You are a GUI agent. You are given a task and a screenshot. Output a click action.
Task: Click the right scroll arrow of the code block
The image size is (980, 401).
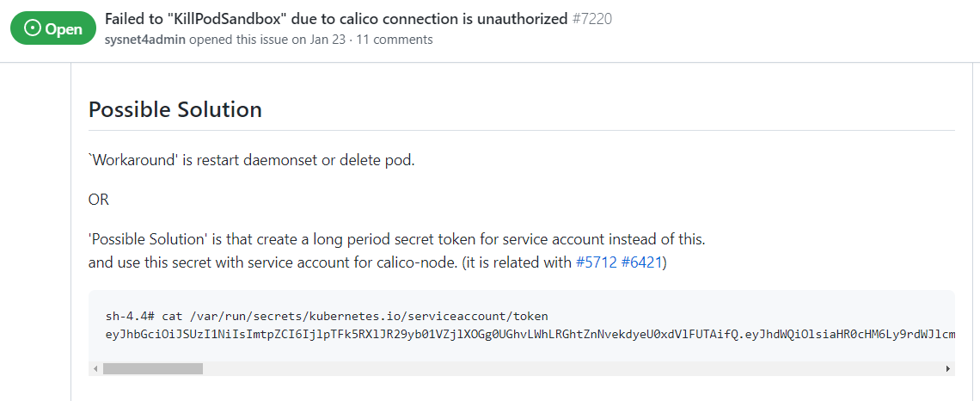[x=949, y=369]
